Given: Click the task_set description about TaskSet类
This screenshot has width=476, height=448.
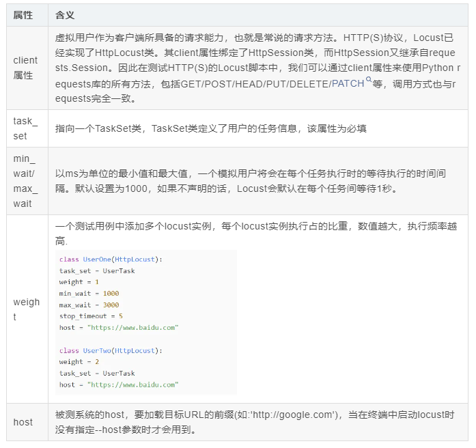Looking at the screenshot, I should [210, 128].
